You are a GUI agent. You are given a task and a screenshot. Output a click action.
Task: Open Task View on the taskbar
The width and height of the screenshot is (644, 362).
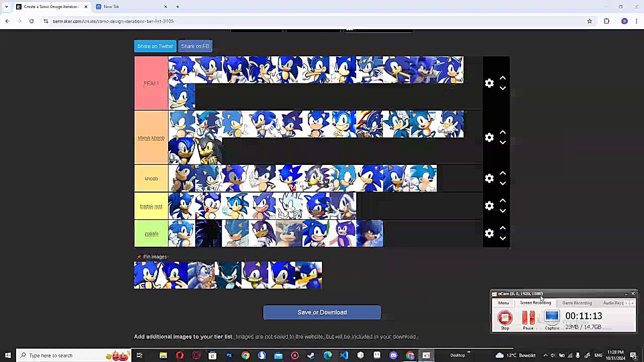pyautogui.click(x=139, y=355)
